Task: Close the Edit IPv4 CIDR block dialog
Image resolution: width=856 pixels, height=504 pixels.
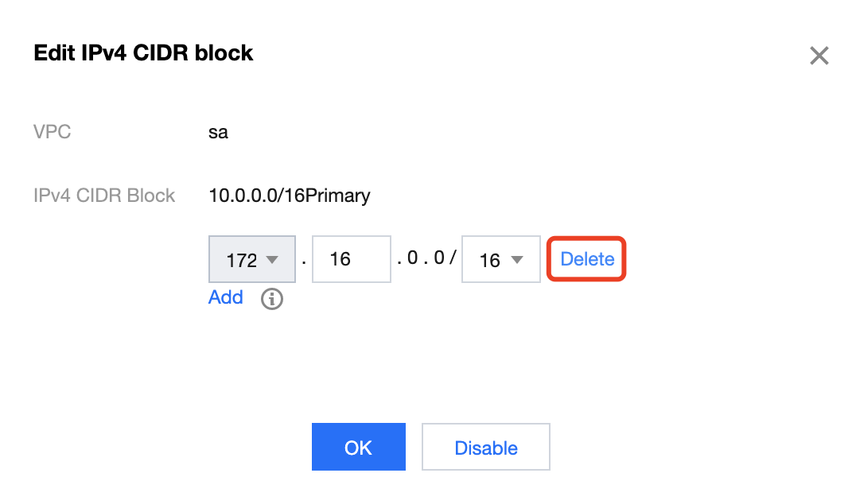Action: click(819, 56)
